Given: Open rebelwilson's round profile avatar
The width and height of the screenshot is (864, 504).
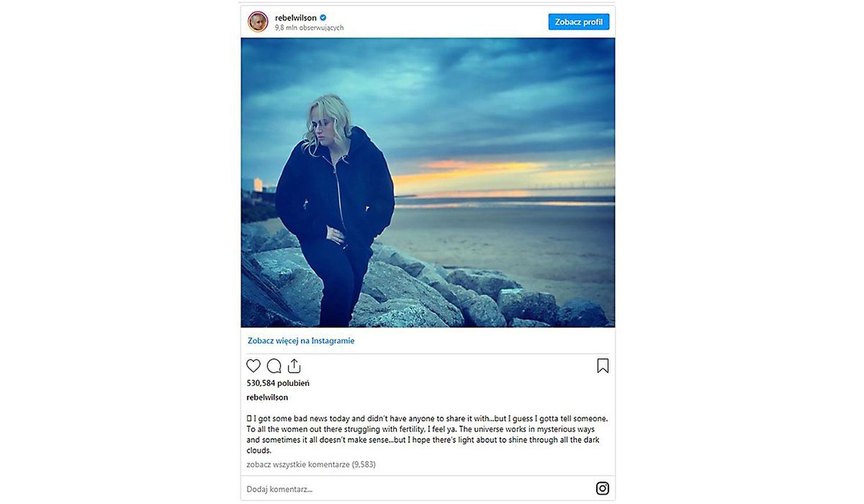Looking at the screenshot, I should pos(258,22).
